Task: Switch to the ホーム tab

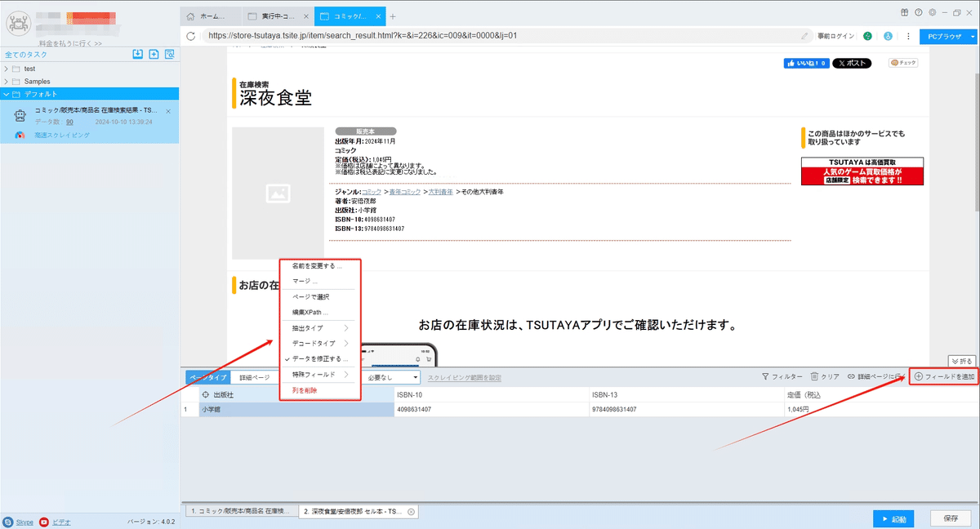Action: tap(212, 16)
